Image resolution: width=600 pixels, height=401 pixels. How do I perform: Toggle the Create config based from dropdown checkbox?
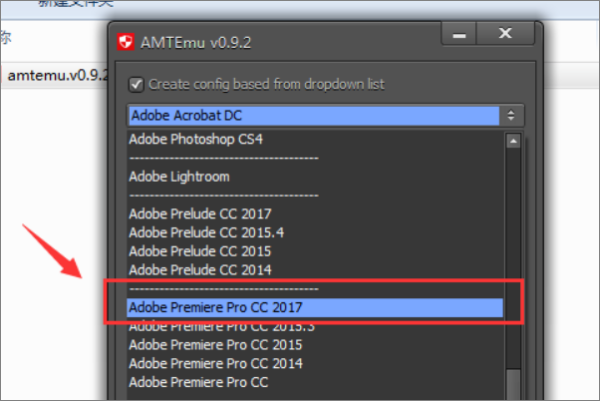(135, 84)
